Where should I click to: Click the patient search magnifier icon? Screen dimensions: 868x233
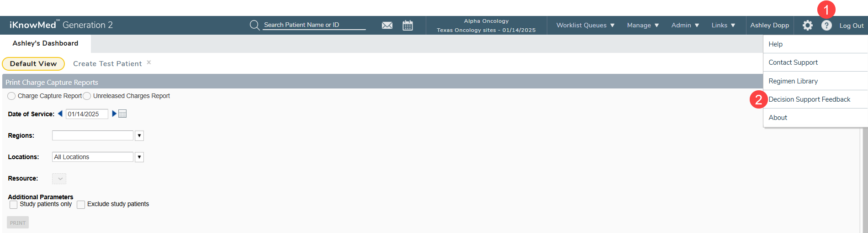(x=254, y=25)
